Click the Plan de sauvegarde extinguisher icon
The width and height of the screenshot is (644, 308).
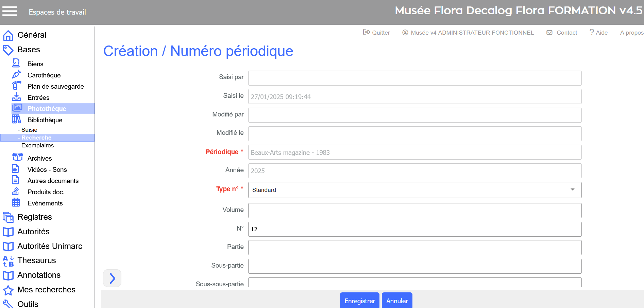[x=16, y=86]
